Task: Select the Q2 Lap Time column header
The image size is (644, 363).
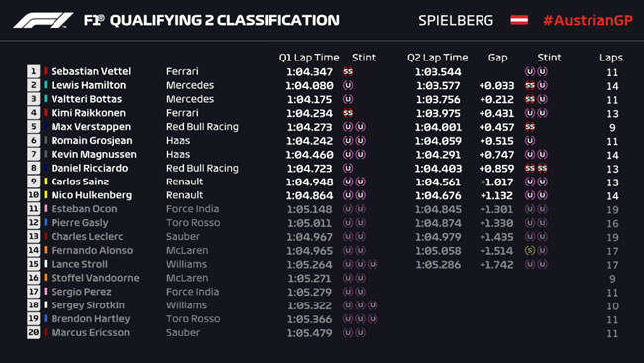Action: [x=437, y=58]
